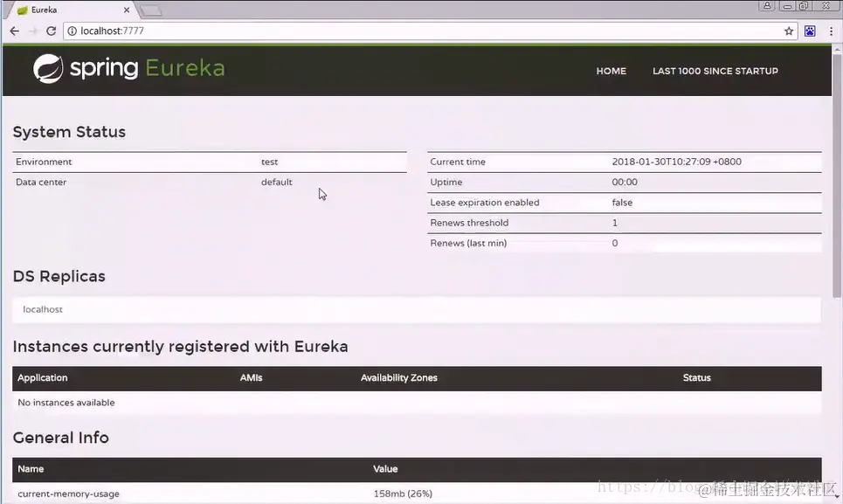
Task: Click the Name column header in General Info
Action: (31, 469)
